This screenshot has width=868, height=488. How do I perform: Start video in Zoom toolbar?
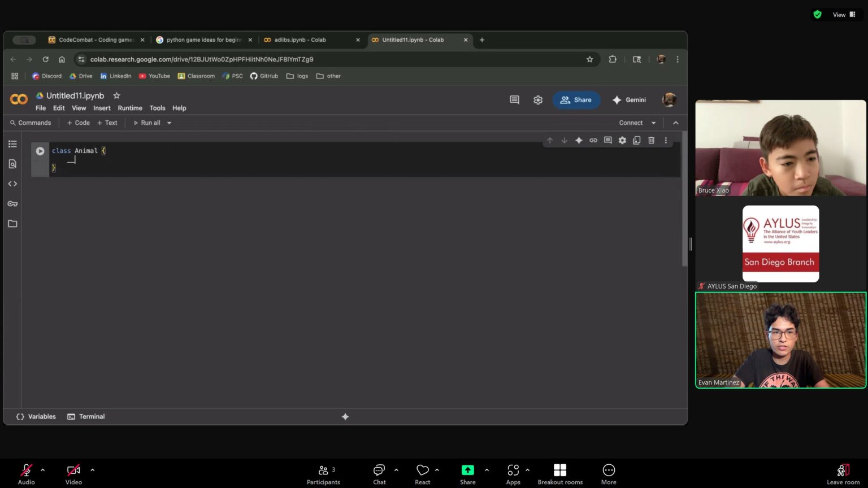(73, 473)
